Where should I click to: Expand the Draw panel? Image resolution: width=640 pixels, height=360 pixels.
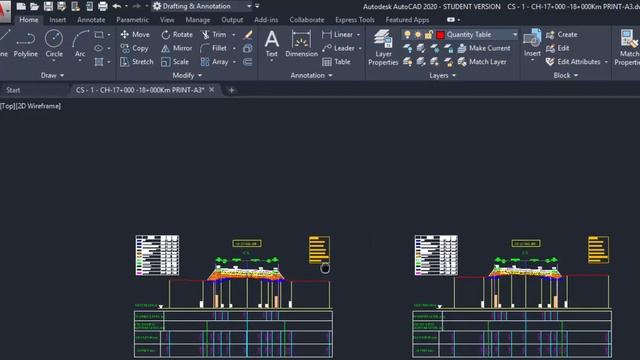[x=53, y=76]
